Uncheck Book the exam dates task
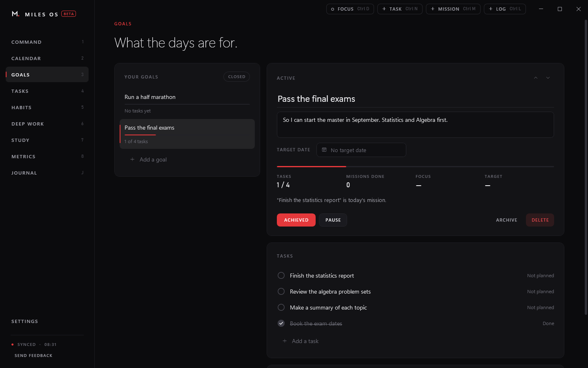 [281, 323]
